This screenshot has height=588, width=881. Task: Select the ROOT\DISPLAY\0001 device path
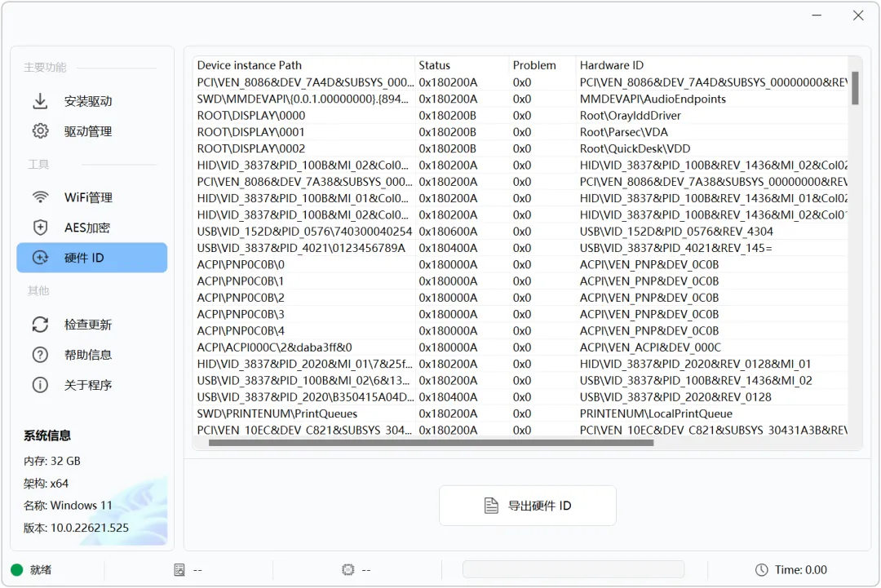coord(251,132)
